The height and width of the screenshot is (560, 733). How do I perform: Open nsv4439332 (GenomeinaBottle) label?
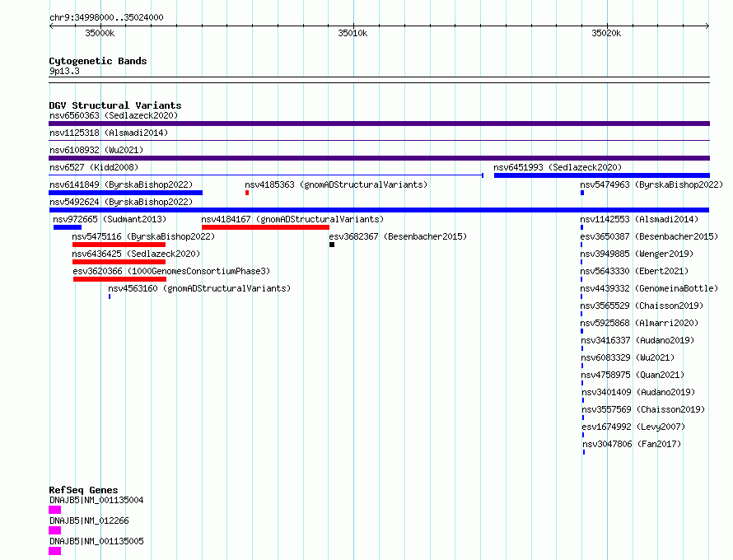pos(649,288)
